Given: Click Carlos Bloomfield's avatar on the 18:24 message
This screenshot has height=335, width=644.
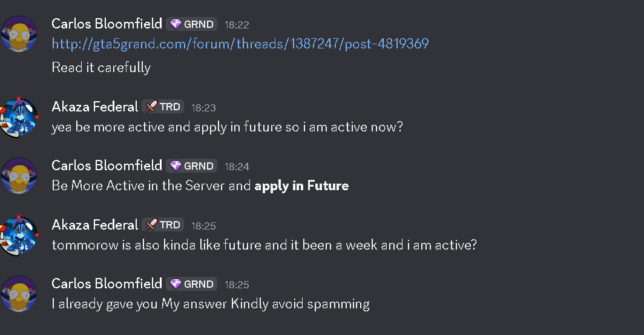Looking at the screenshot, I should [19, 176].
